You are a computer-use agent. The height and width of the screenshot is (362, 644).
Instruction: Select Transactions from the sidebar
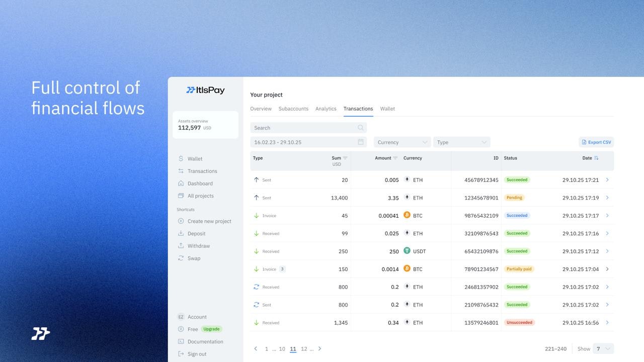pos(203,171)
